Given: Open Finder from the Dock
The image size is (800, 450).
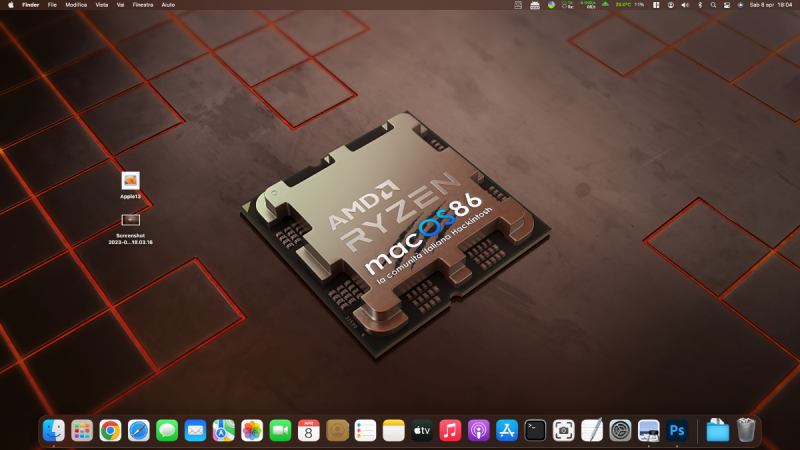Looking at the screenshot, I should click(x=54, y=431).
